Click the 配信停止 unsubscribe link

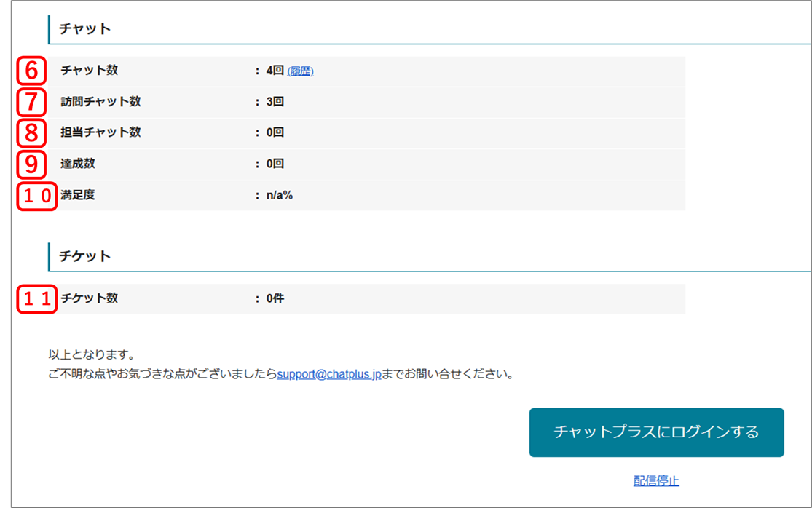tap(656, 480)
